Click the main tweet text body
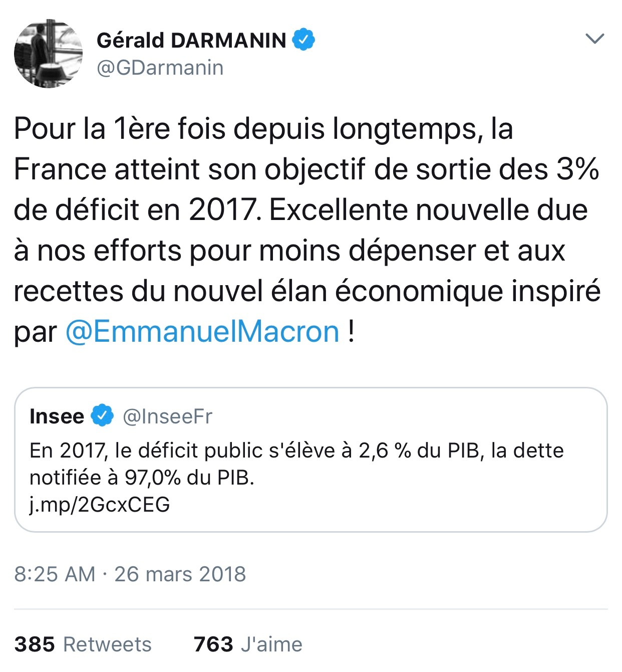Image resolution: width=622 pixels, height=672 pixels. 306,230
